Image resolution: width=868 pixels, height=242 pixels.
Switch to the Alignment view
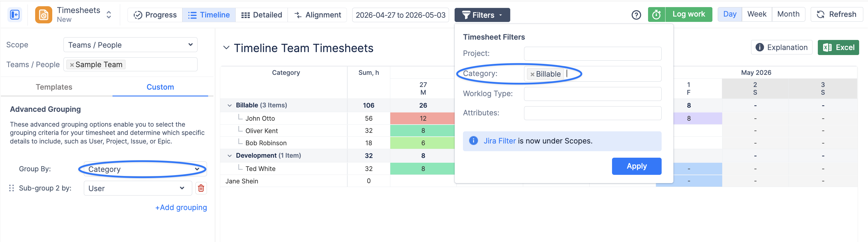click(x=317, y=15)
